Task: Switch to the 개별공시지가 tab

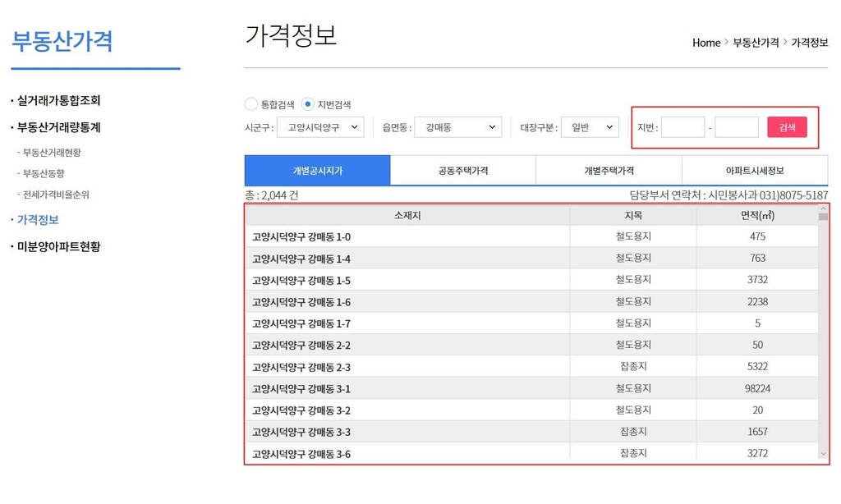Action: point(317,171)
